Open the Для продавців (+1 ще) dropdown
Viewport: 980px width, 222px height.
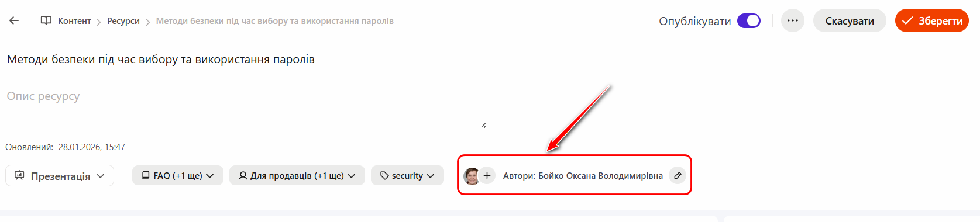coord(297,175)
